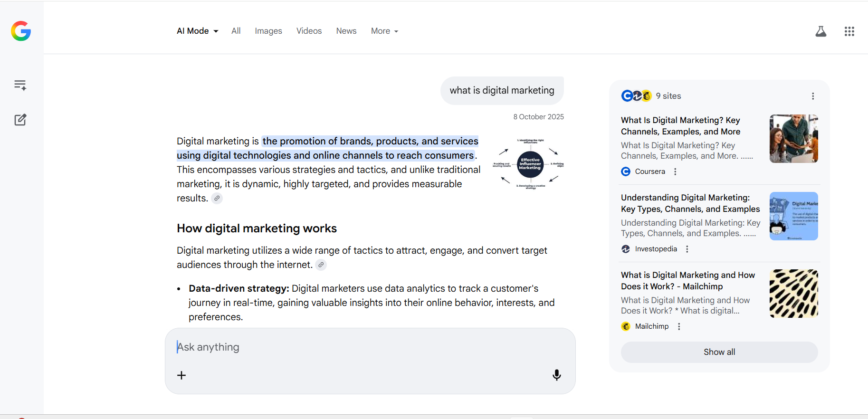Click the Coursera favicon
The width and height of the screenshot is (868, 419).
pos(626,171)
